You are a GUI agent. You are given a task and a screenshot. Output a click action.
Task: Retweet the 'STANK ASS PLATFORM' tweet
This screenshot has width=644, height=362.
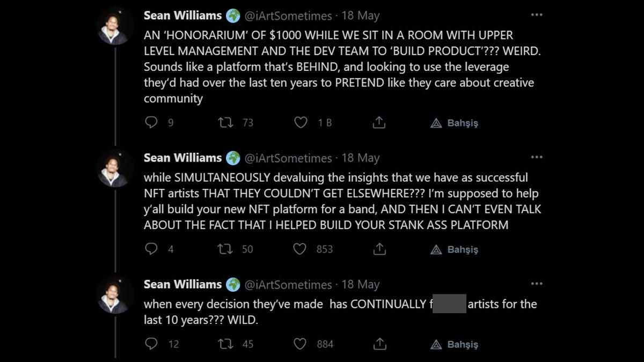(225, 249)
